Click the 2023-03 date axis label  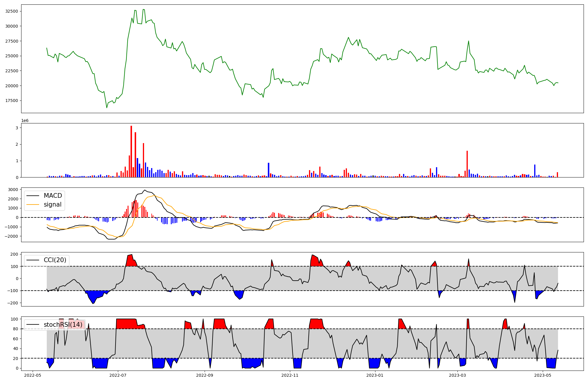(458, 375)
